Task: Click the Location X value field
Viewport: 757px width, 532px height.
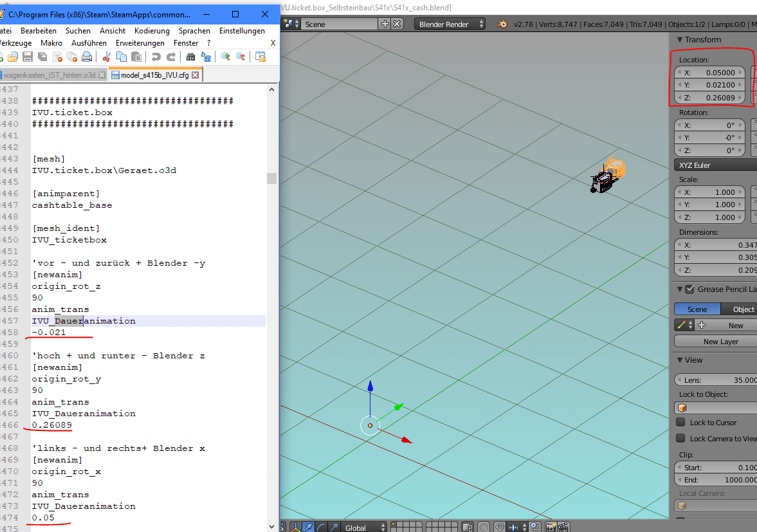Action: coord(709,73)
